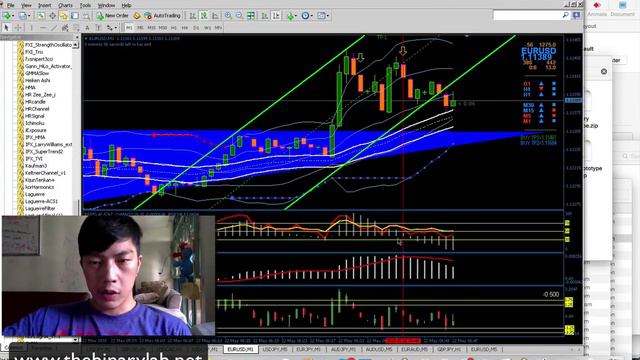This screenshot has height=360, width=640.
Task: Toggle the Terminal panel icon
Action: click(x=75, y=16)
